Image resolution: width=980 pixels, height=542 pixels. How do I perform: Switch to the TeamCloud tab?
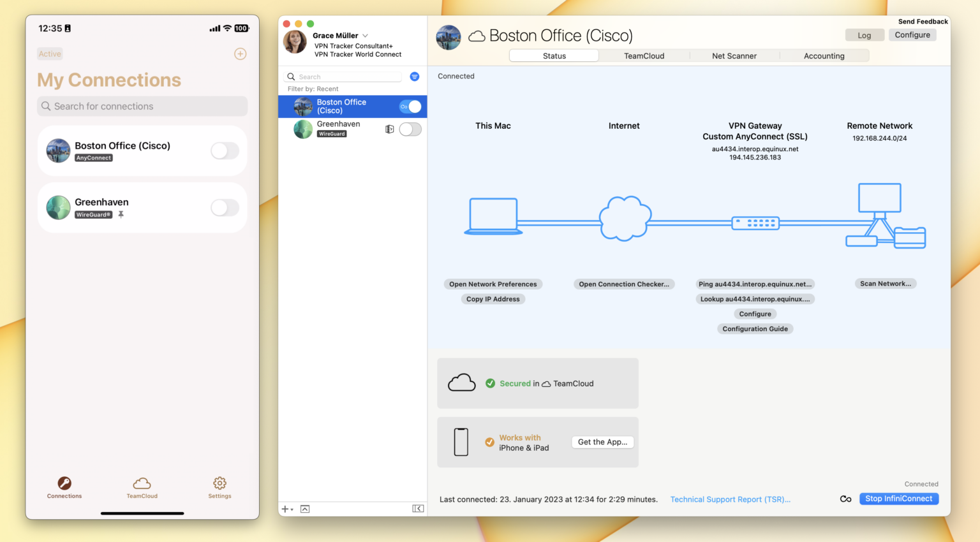click(644, 55)
